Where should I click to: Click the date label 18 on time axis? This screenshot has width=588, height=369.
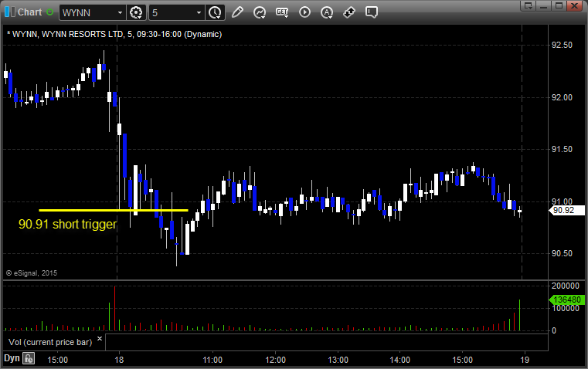point(119,360)
